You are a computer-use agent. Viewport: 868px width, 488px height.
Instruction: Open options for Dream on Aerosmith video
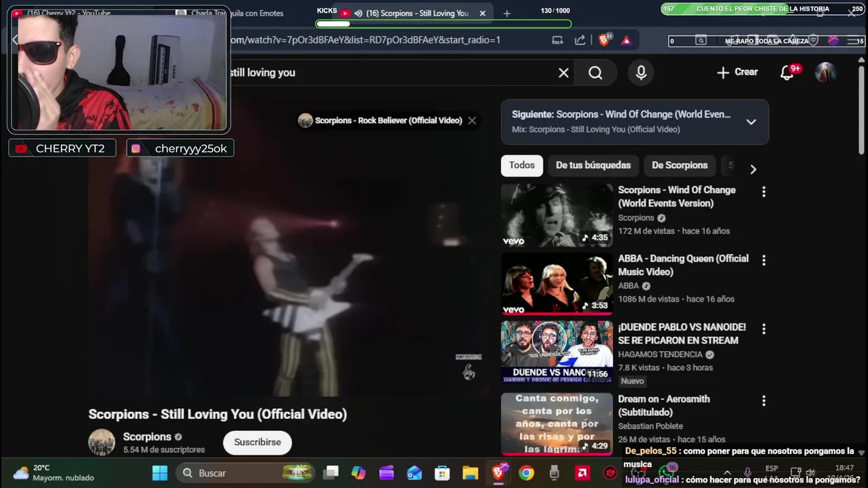(764, 401)
